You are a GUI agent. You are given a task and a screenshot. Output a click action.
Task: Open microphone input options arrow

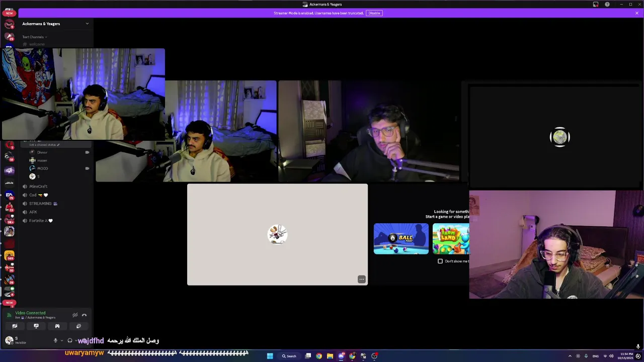pos(62,340)
